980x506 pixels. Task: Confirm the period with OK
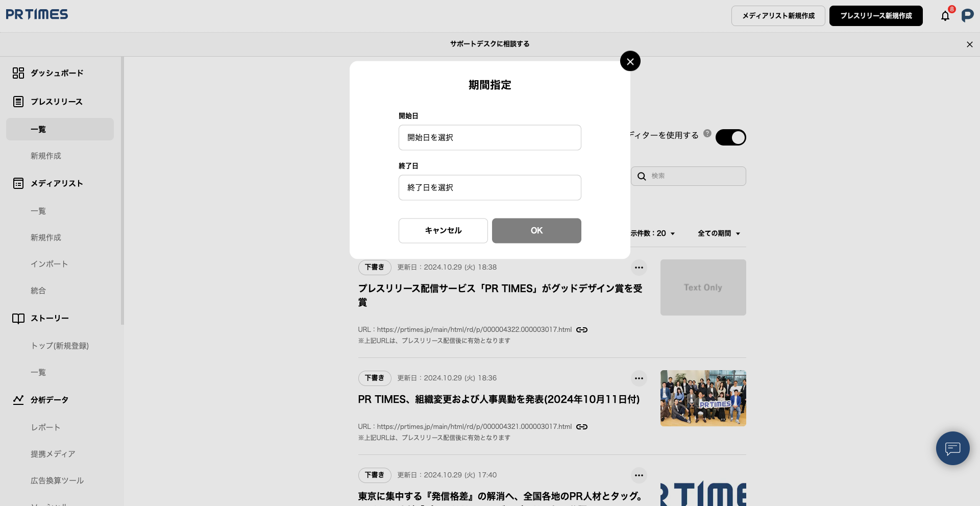pos(536,231)
